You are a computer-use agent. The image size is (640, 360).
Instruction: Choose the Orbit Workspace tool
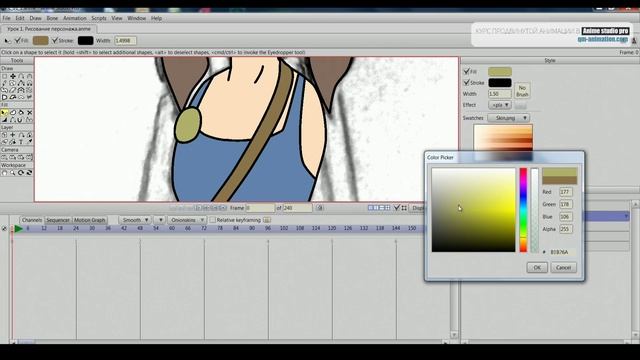29,173
